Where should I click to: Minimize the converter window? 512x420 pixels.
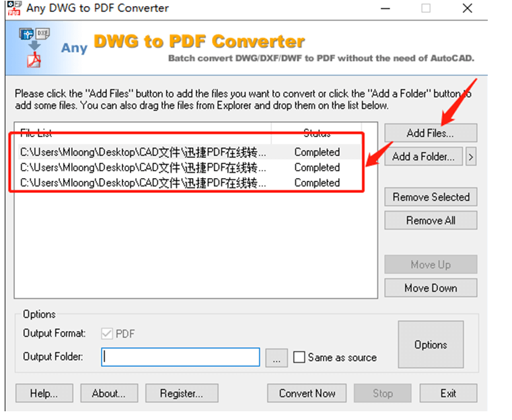click(x=386, y=8)
